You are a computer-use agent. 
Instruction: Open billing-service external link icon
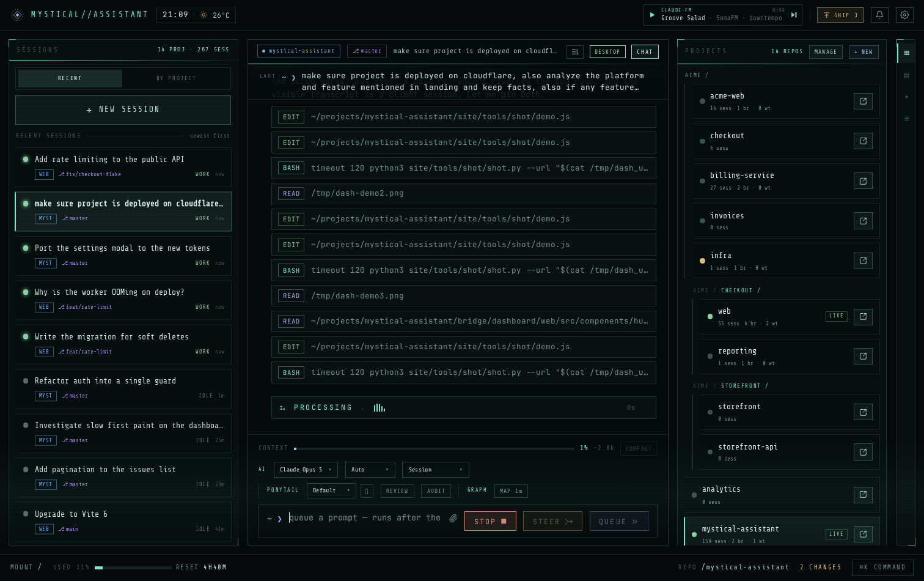point(863,181)
